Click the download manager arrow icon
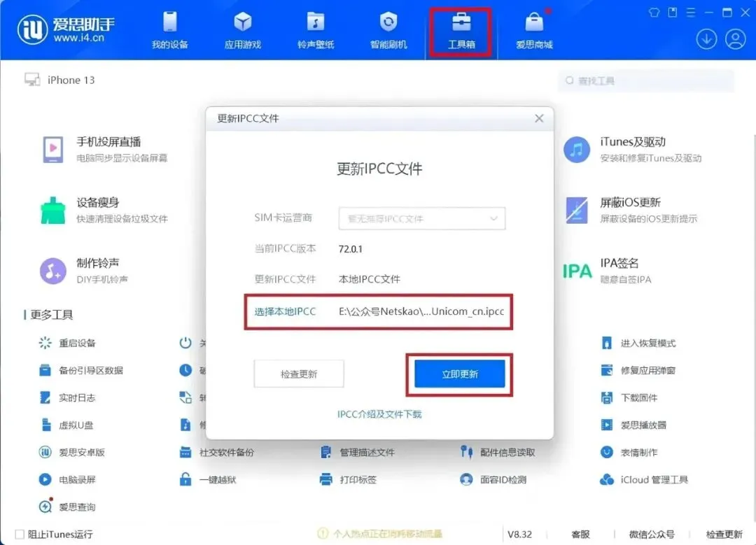The width and height of the screenshot is (756, 545). tap(706, 39)
